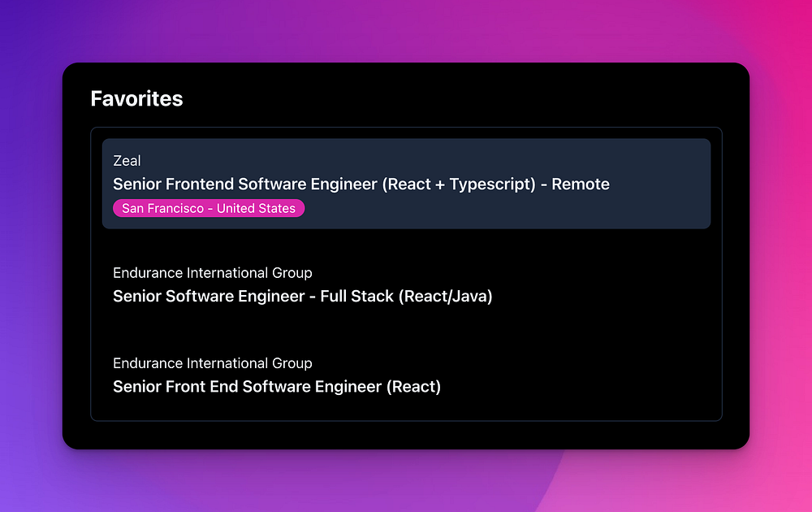Click United States in the pink location tag

256,208
